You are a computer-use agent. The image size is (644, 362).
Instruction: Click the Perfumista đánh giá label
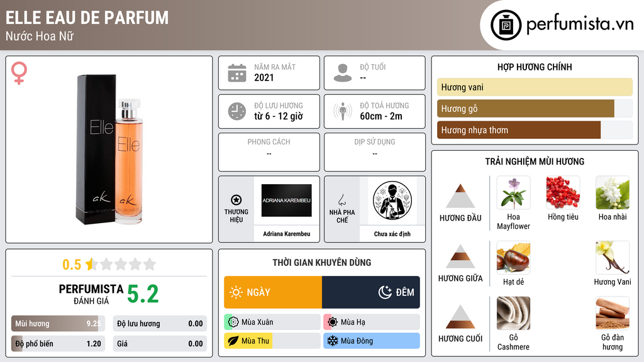(91, 294)
